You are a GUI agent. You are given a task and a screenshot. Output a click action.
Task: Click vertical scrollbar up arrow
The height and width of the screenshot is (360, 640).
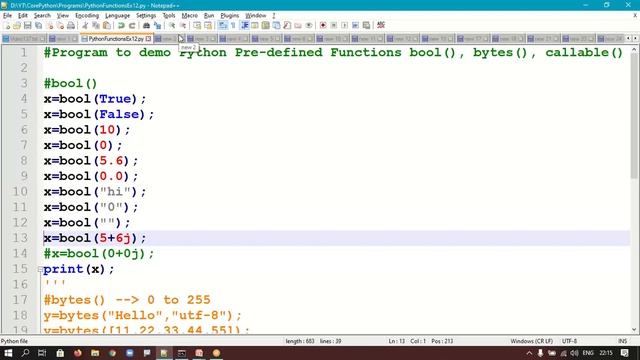634,49
